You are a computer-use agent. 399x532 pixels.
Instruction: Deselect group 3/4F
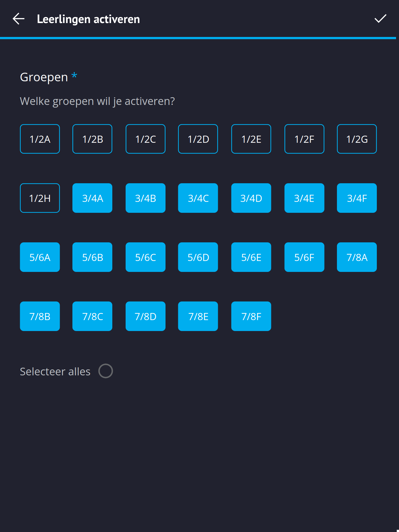point(357,198)
